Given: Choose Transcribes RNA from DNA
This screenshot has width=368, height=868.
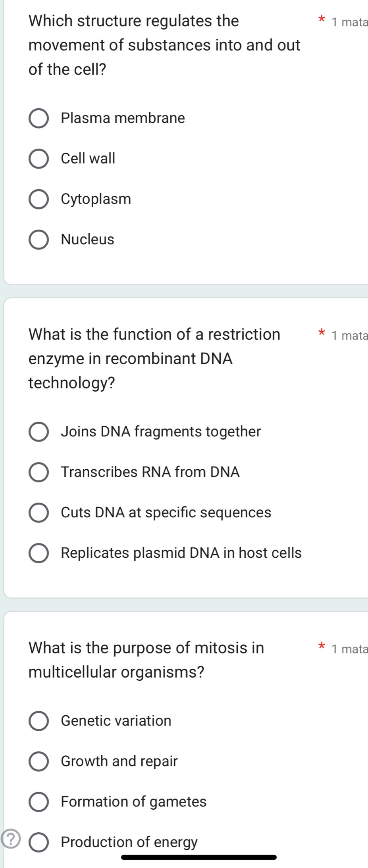Looking at the screenshot, I should (x=39, y=472).
